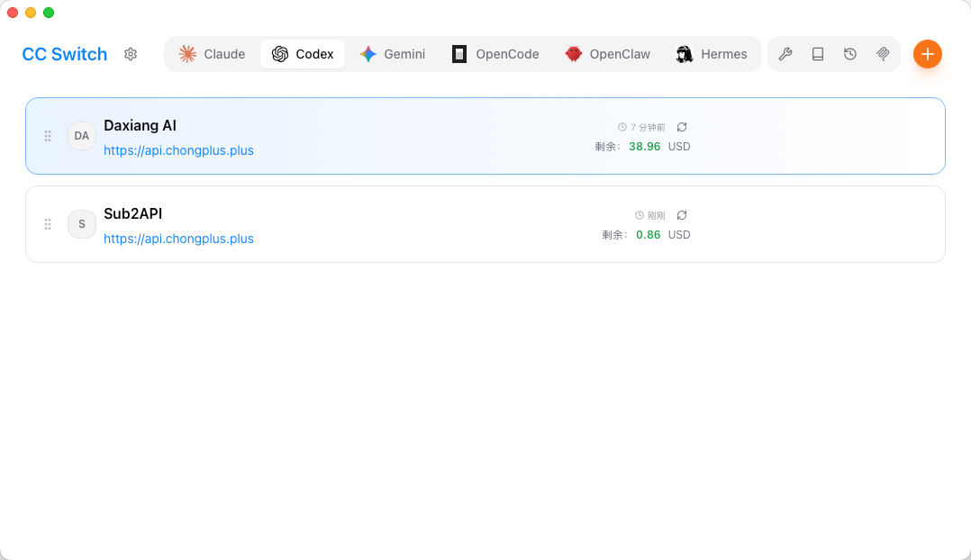This screenshot has height=560, width=971.
Task: Refresh balance for Sub2API
Action: [682, 215]
